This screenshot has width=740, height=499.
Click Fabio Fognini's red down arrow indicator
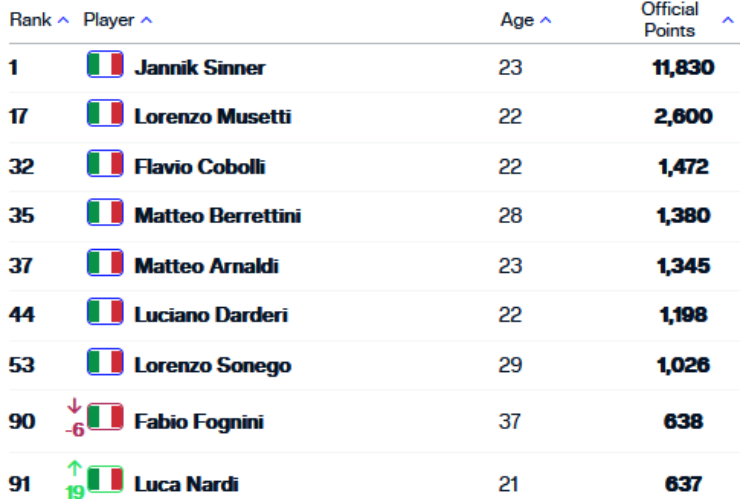[75, 406]
